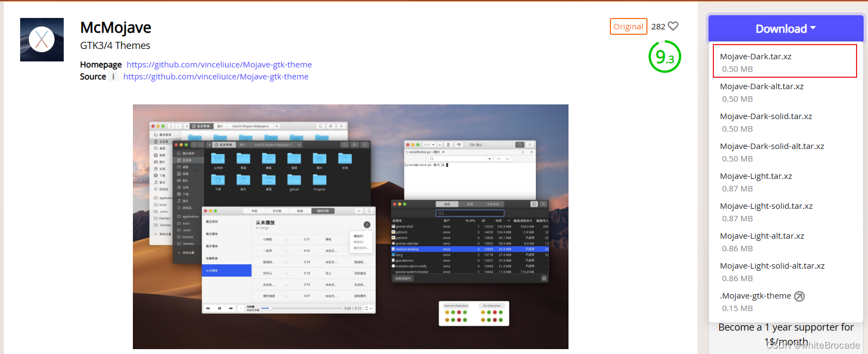Click 'Become a 1 year supporter' text
This screenshot has width=868, height=354.
786,334
